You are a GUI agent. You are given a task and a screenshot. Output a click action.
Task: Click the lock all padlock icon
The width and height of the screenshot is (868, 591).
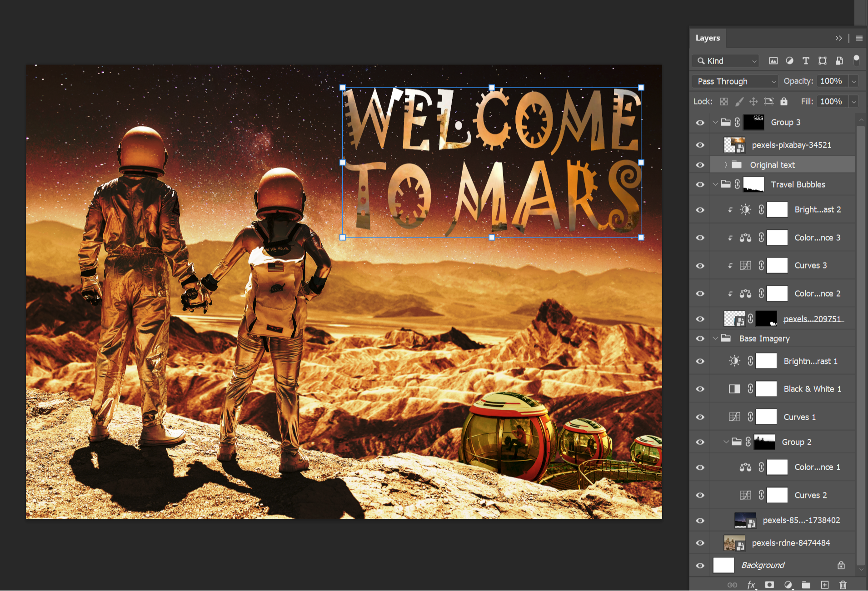point(784,101)
